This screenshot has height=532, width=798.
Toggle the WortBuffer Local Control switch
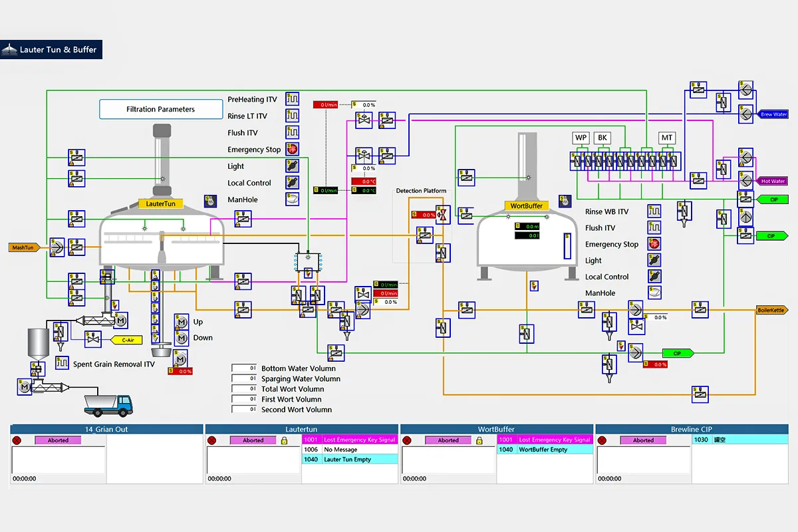click(x=654, y=277)
